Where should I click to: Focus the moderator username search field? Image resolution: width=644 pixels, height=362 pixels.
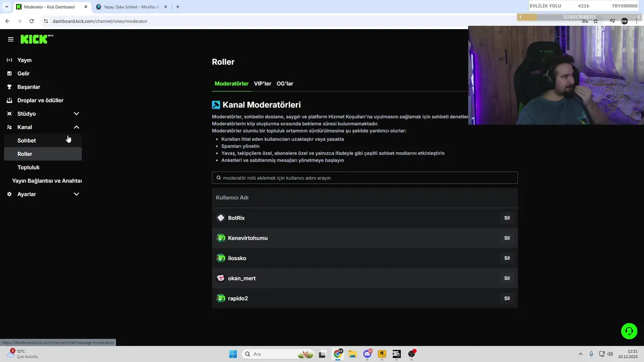coord(365,177)
